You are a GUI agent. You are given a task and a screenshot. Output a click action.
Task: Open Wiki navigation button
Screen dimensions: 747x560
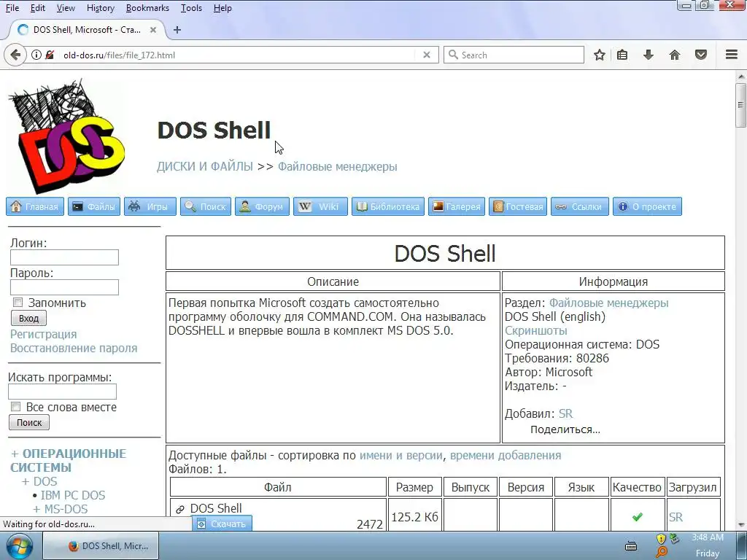[320, 206]
